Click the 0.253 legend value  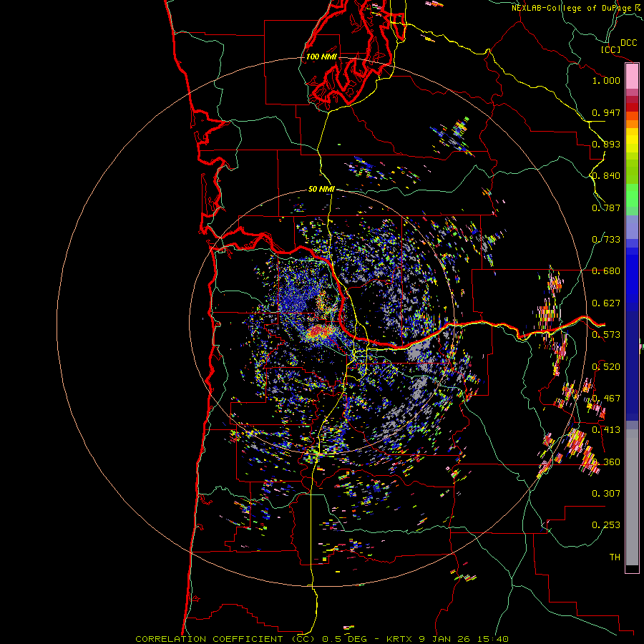tap(606, 525)
